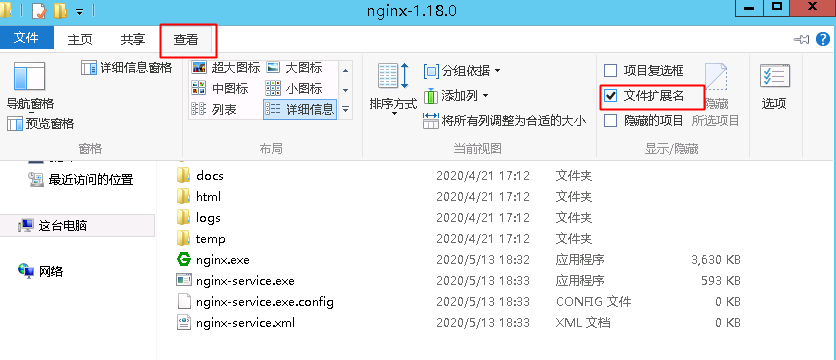Click the temp folder icon
The width and height of the screenshot is (836, 360).
183,238
